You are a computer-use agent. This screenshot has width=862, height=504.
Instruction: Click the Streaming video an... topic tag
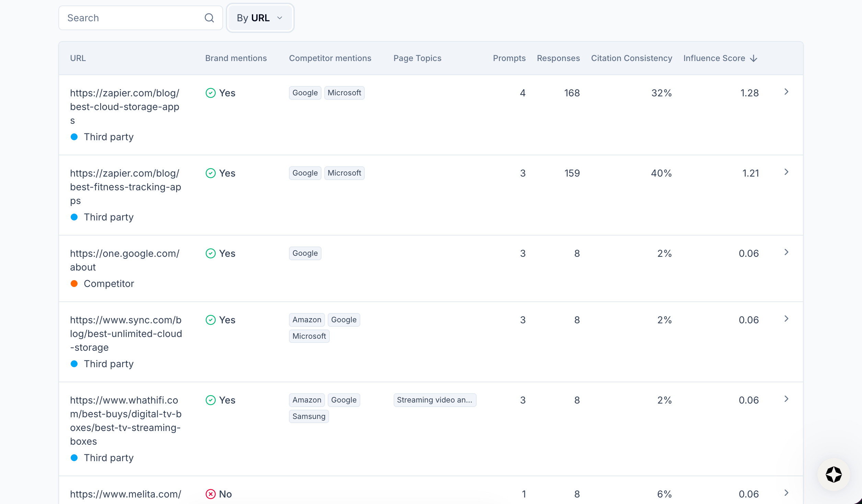pos(435,400)
